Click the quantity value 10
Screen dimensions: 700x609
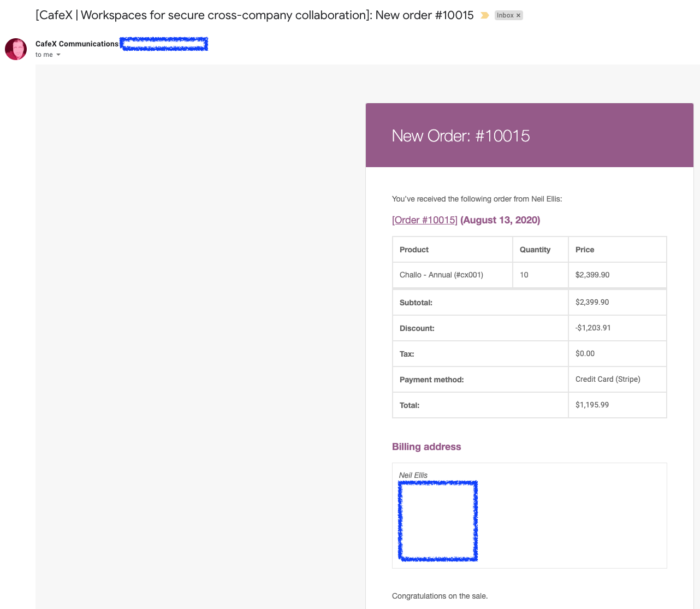coord(524,275)
